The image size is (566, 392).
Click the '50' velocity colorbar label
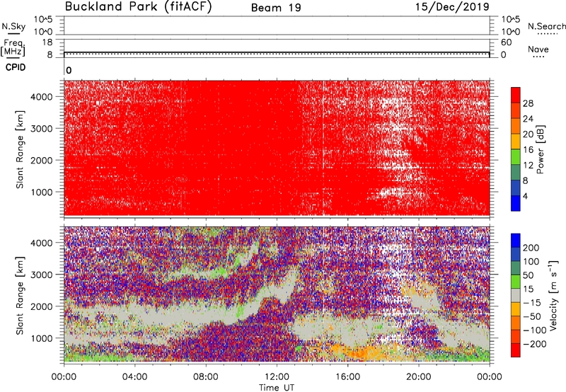pos(528,275)
